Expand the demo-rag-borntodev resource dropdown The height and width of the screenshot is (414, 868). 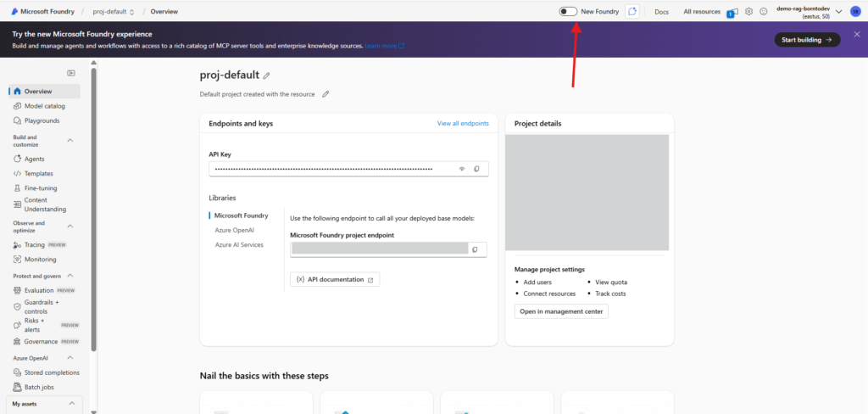[x=838, y=12]
